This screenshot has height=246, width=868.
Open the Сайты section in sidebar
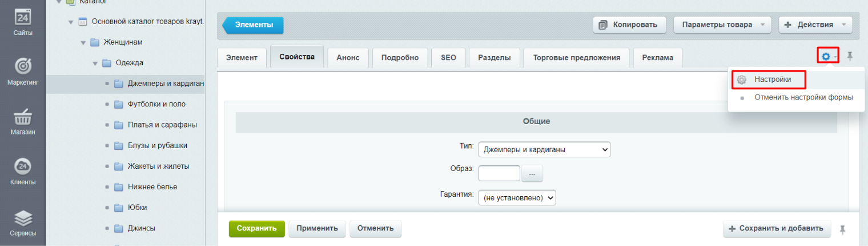pyautogui.click(x=23, y=21)
